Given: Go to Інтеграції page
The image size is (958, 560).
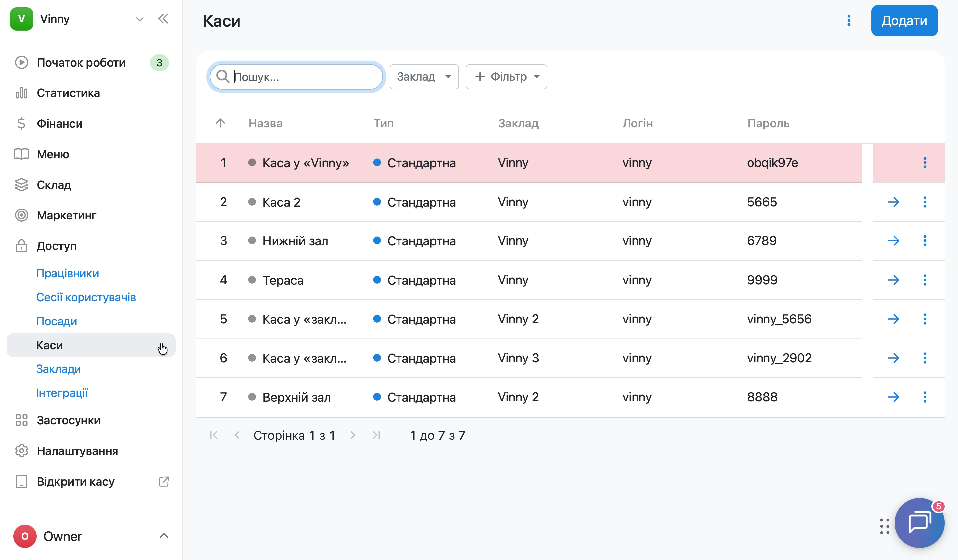Looking at the screenshot, I should click(62, 393).
